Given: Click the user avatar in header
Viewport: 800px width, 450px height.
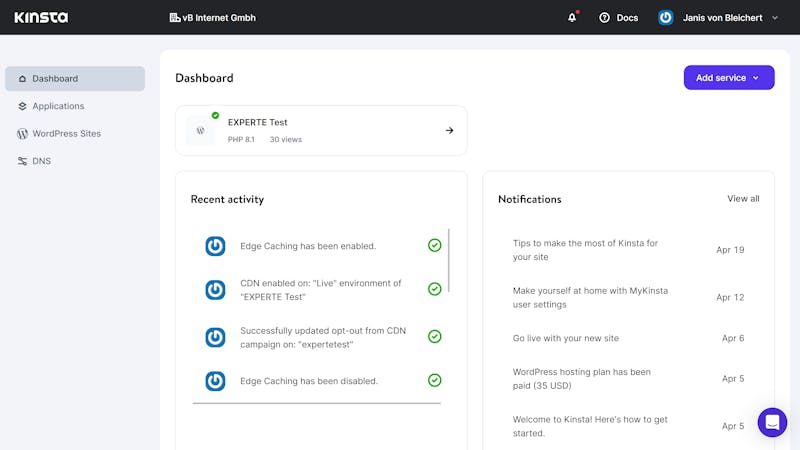Looking at the screenshot, I should [665, 18].
